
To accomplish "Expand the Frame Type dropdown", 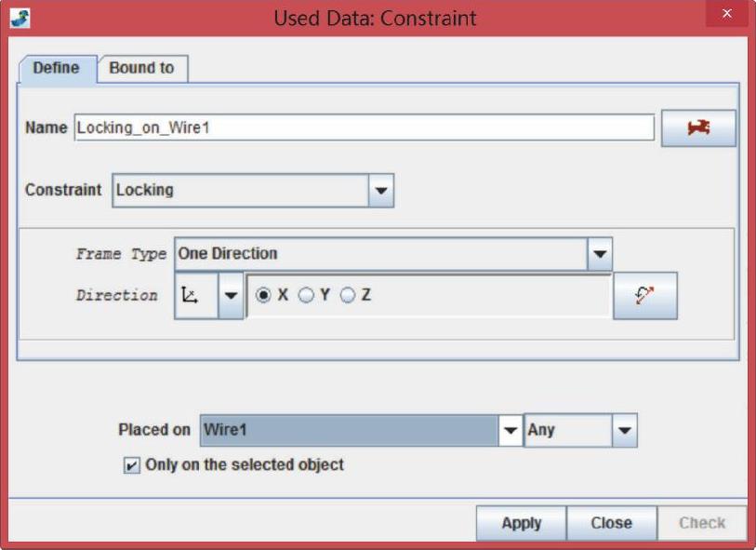I will coord(600,253).
